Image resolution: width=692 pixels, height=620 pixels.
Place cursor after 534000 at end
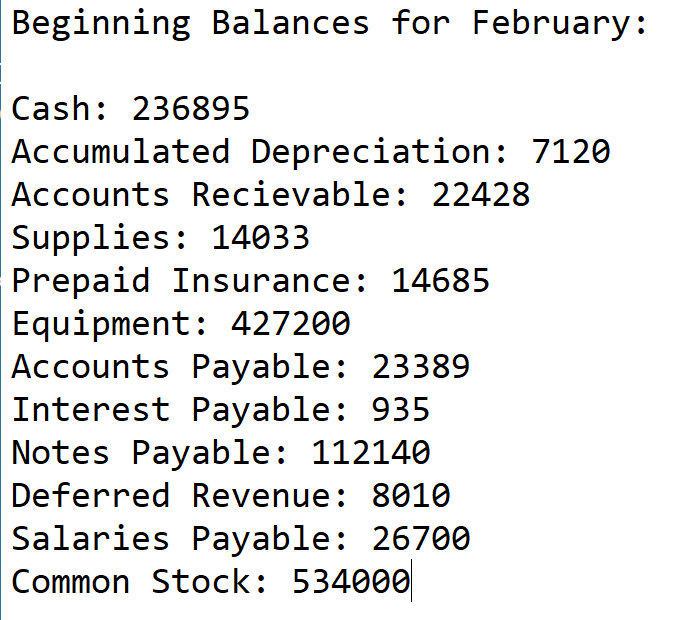410,582
